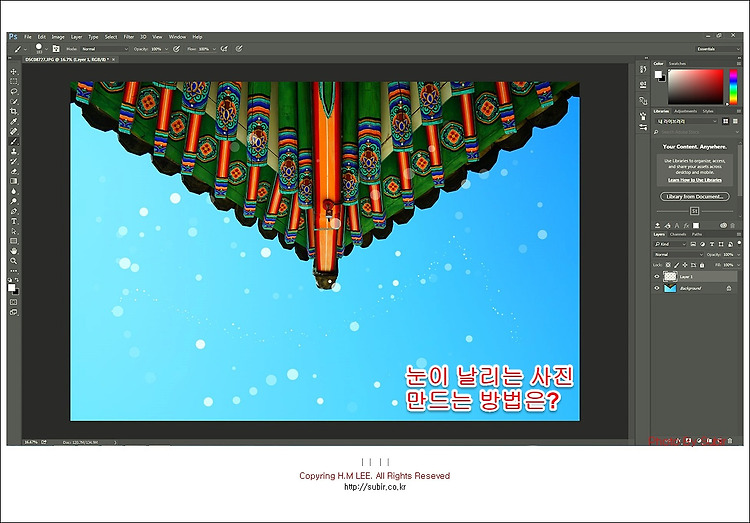The height and width of the screenshot is (523, 750).
Task: Select the Rectangular Marquee tool
Action: [14, 81]
